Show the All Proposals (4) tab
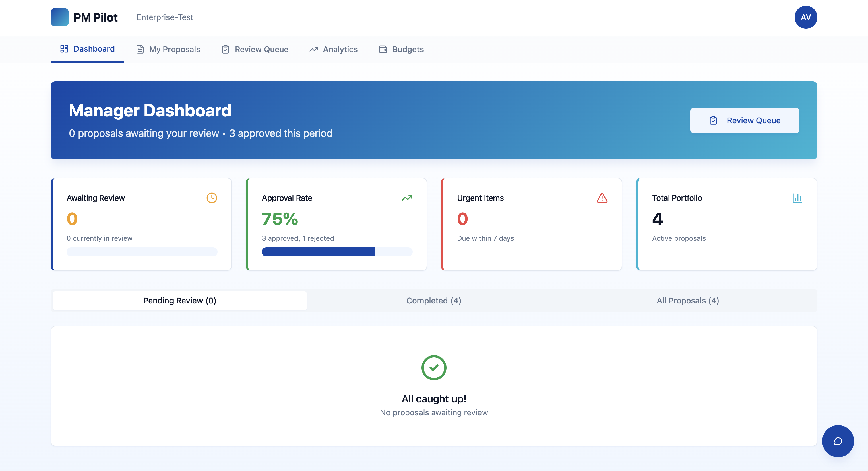This screenshot has width=868, height=471. [687, 301]
